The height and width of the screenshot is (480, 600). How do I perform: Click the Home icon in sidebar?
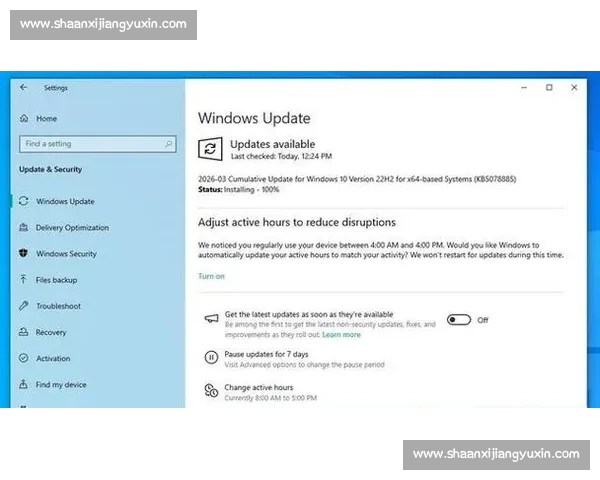24,118
